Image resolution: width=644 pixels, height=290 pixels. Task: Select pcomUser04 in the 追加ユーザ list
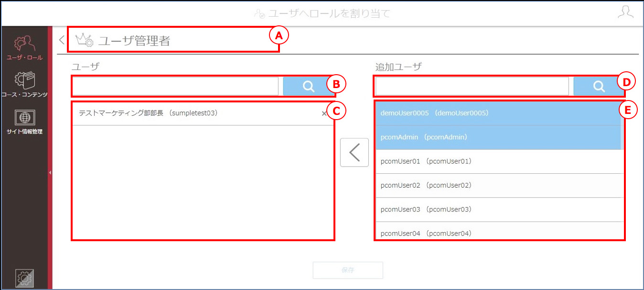coord(498,231)
